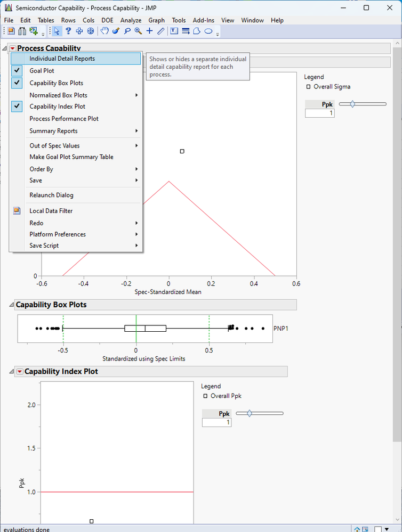Select the Scroller target tool
The height and width of the screenshot is (532, 402).
point(91,31)
